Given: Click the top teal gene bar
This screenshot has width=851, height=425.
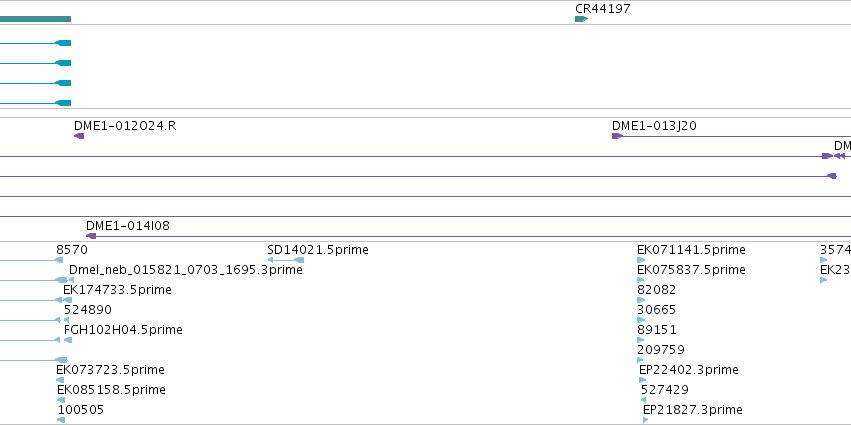Looking at the screenshot, I should point(35,19).
